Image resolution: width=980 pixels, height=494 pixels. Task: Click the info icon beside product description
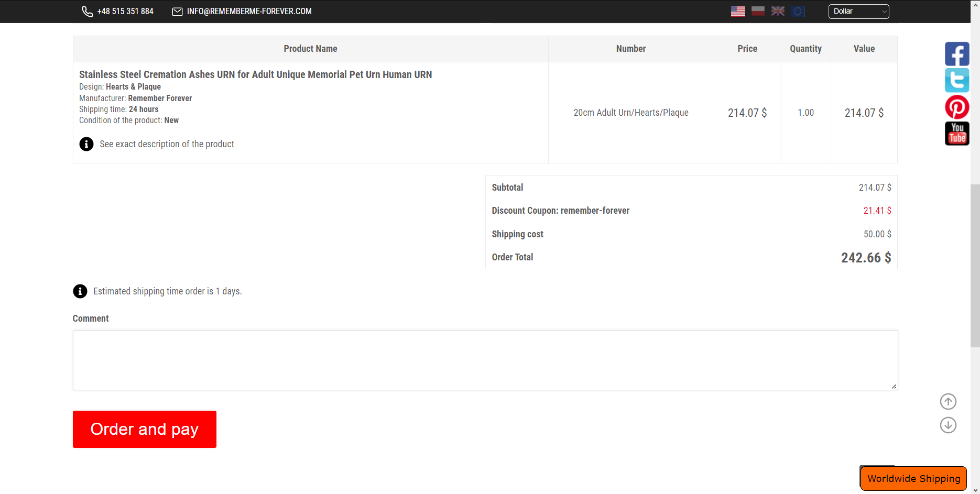pyautogui.click(x=86, y=144)
